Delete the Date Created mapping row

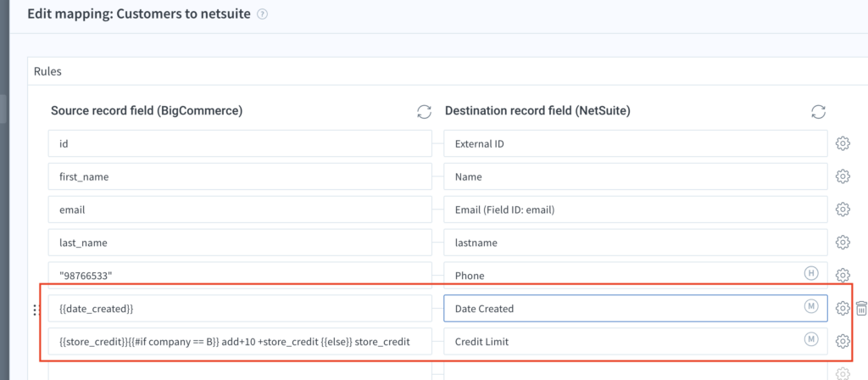tap(861, 309)
